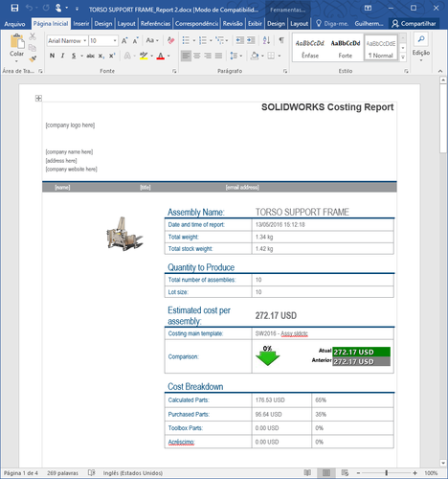Open the Arquivo menu
Image resolution: width=448 pixels, height=479 pixels.
[x=14, y=24]
